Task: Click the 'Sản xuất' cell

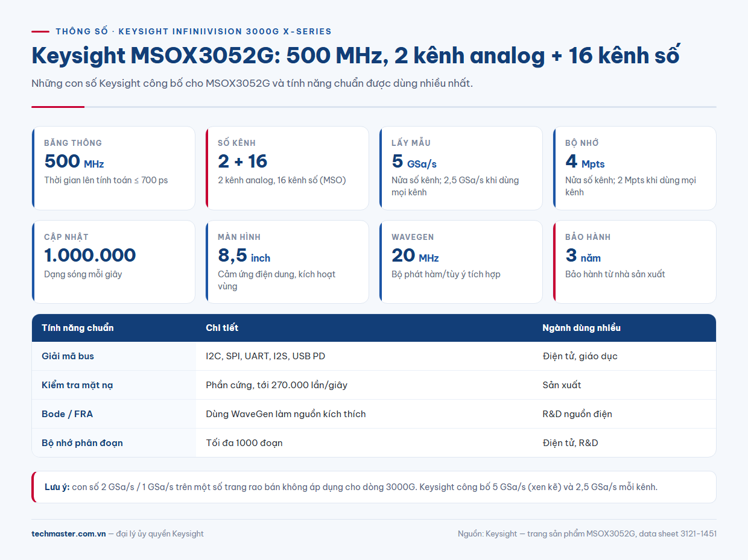Action: [x=562, y=385]
